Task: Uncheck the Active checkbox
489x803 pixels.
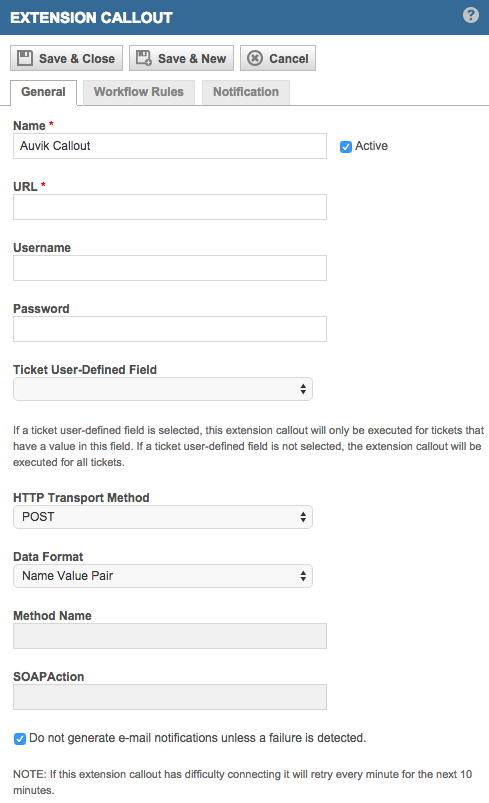Action: tap(346, 146)
